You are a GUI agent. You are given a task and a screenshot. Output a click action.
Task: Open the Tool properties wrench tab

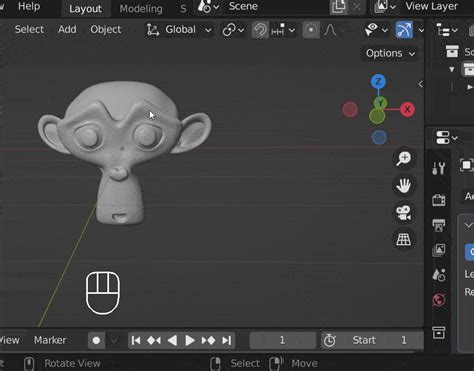click(x=439, y=168)
